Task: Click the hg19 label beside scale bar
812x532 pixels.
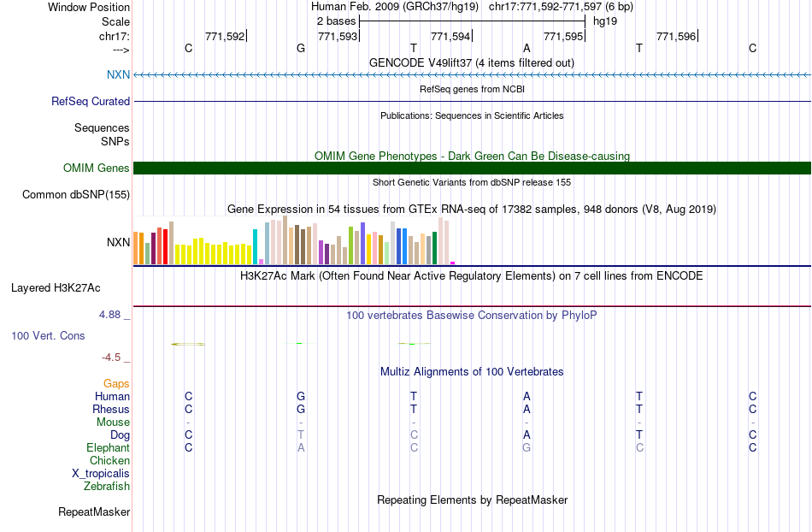Action: (x=605, y=21)
